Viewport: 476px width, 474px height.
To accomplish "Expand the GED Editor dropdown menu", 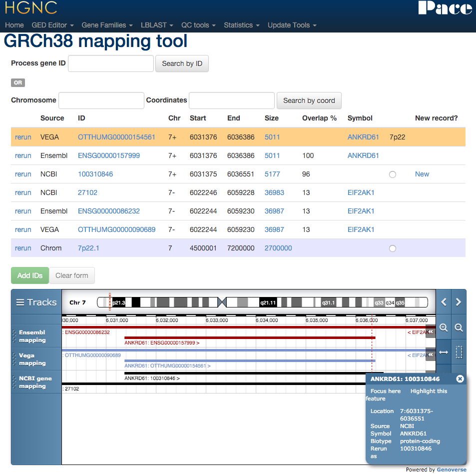I will (52, 25).
